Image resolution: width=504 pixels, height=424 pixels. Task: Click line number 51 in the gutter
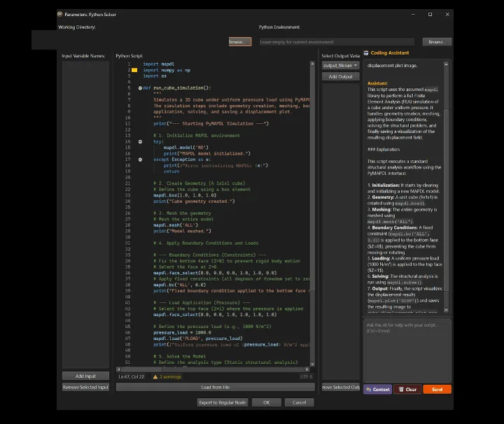pyautogui.click(x=127, y=362)
